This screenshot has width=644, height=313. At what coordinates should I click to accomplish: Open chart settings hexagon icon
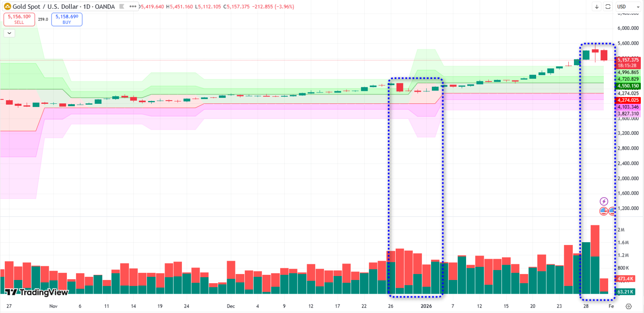tap(629, 306)
